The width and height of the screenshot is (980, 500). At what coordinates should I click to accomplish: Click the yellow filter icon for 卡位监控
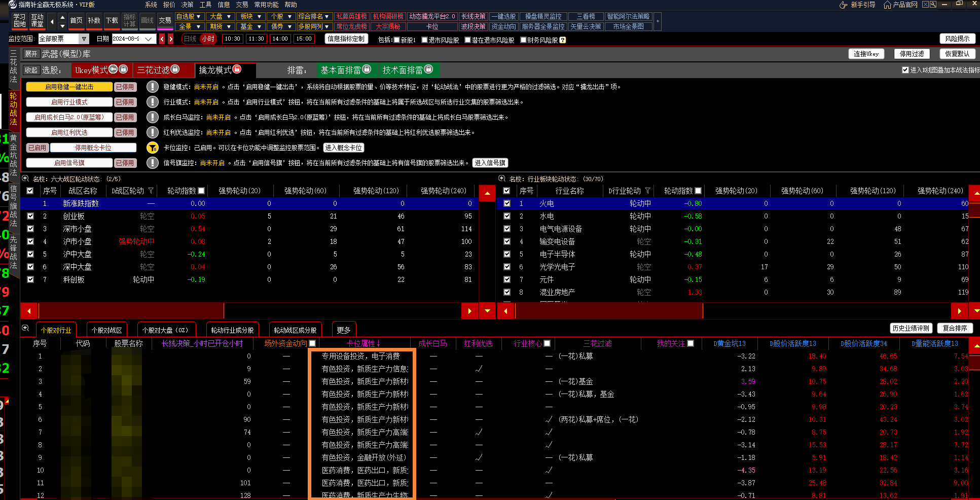152,148
